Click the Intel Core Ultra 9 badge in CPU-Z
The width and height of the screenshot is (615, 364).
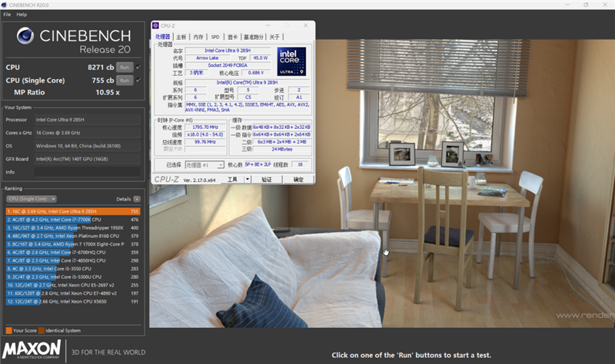pos(291,61)
